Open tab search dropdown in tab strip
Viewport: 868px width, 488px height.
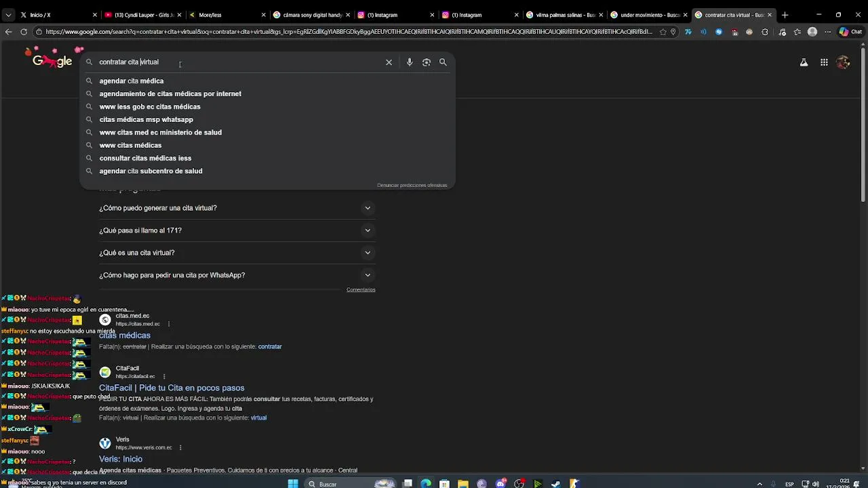coord(8,15)
